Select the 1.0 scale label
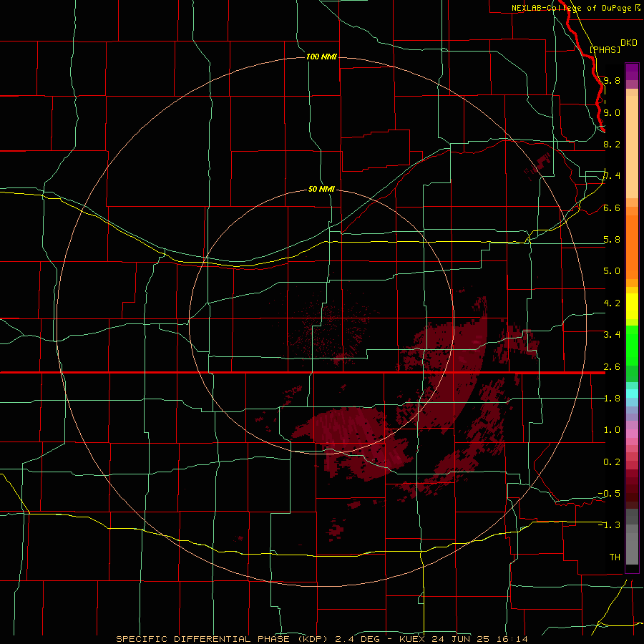Viewport: 644px width, 644px height. point(612,430)
